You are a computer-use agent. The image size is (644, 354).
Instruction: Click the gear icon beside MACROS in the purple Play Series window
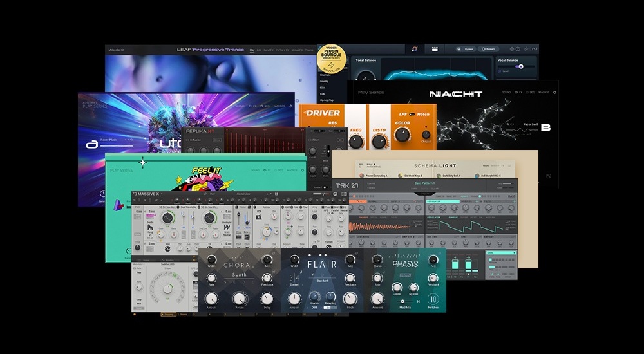coord(291,106)
